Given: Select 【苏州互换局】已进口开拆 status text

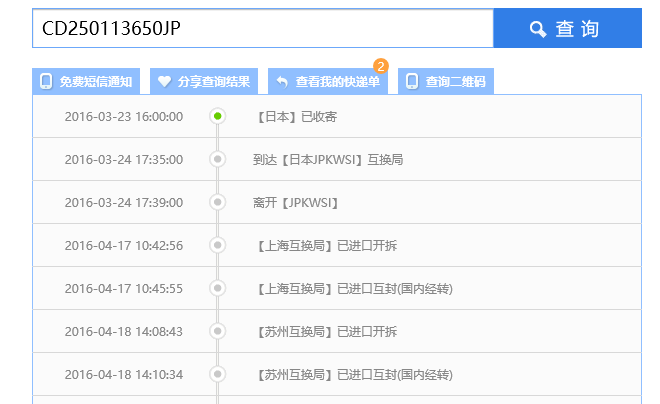Looking at the screenshot, I should (x=325, y=332).
